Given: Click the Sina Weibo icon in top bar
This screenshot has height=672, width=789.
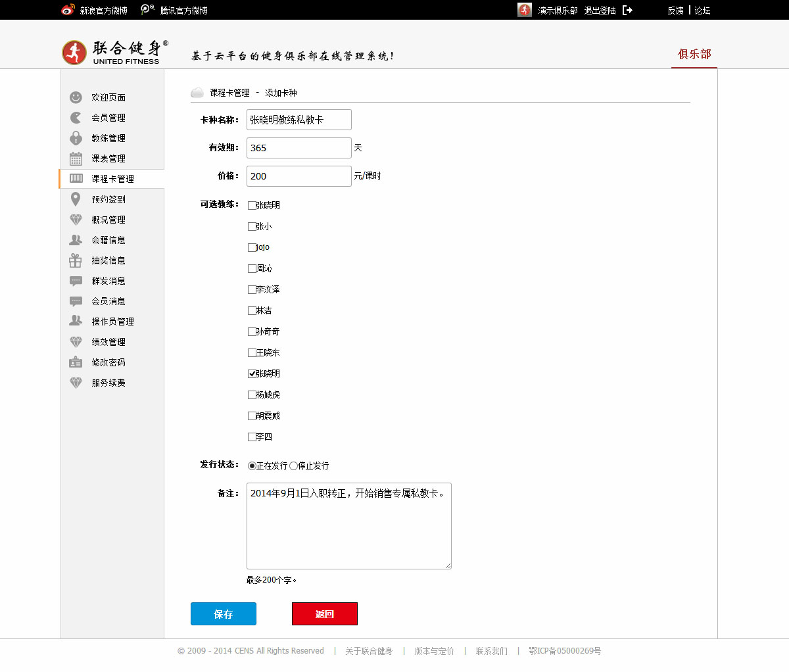Looking at the screenshot, I should point(68,10).
